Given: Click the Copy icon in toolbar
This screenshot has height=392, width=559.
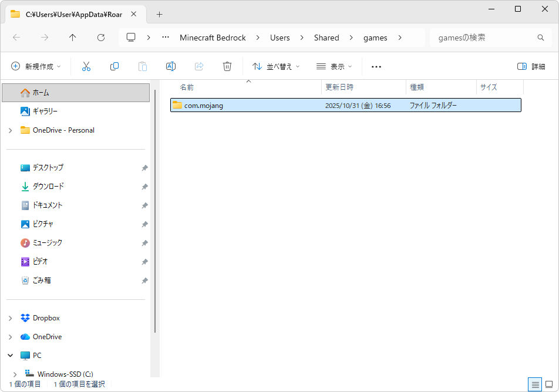Looking at the screenshot, I should pos(115,67).
